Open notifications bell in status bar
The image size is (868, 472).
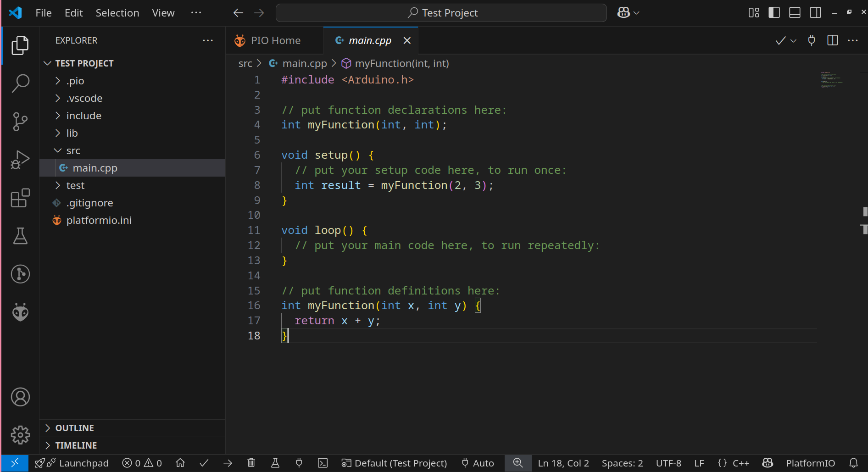853,463
